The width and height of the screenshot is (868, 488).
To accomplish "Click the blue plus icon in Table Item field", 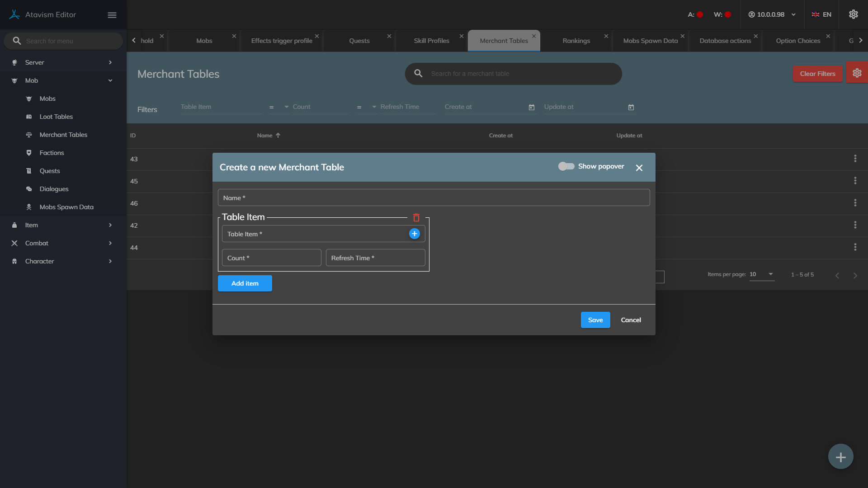I will [414, 234].
